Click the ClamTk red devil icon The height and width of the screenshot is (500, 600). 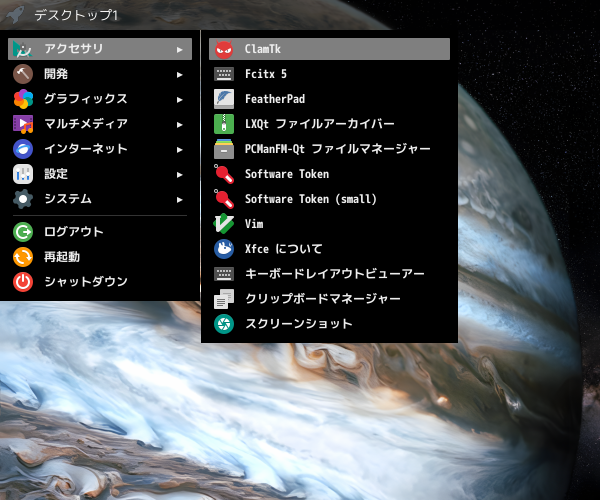point(223,49)
